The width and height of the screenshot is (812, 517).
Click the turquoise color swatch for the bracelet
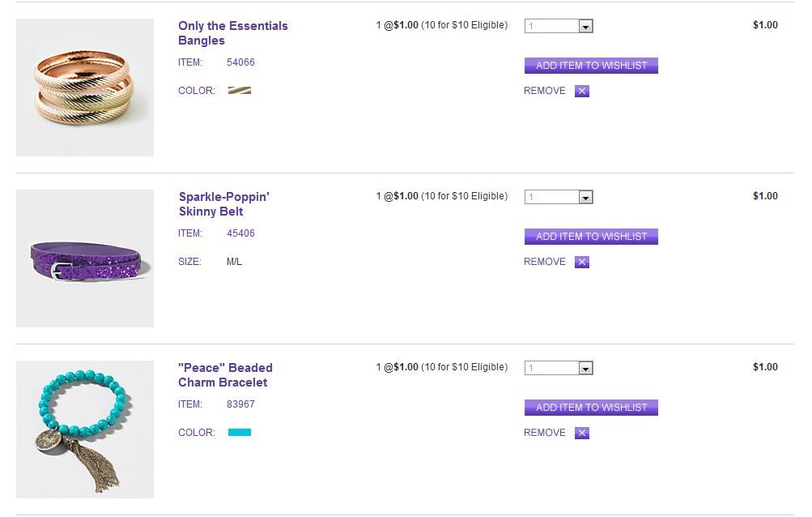click(240, 433)
